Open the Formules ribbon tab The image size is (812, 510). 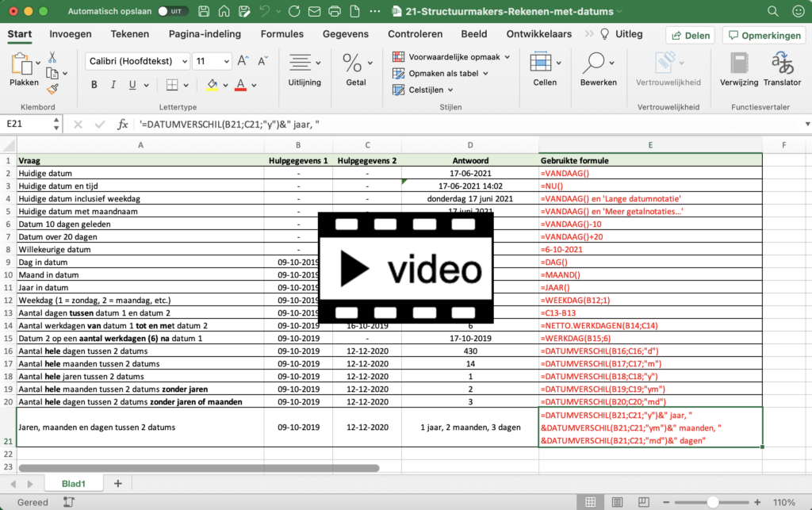[282, 34]
